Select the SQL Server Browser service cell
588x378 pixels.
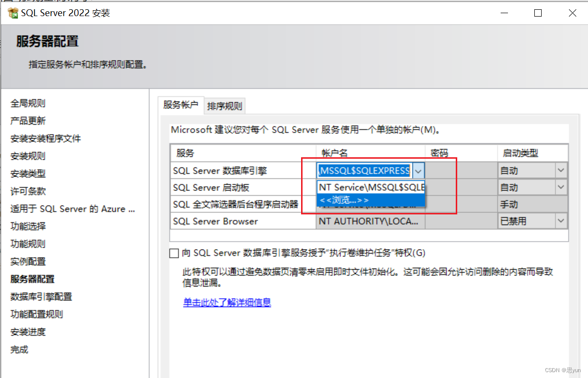[243, 221]
